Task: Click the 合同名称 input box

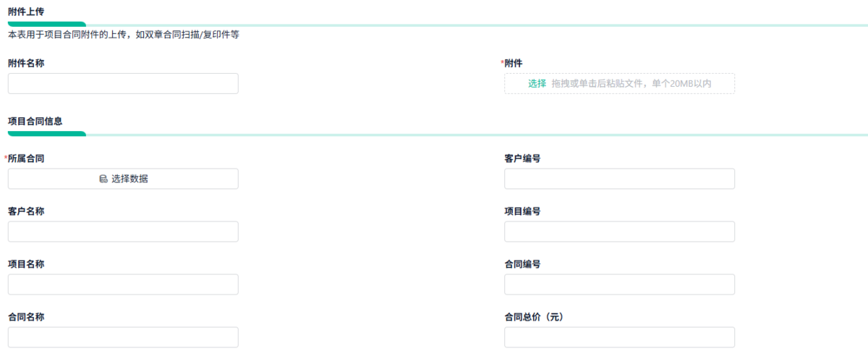Action: [x=123, y=337]
